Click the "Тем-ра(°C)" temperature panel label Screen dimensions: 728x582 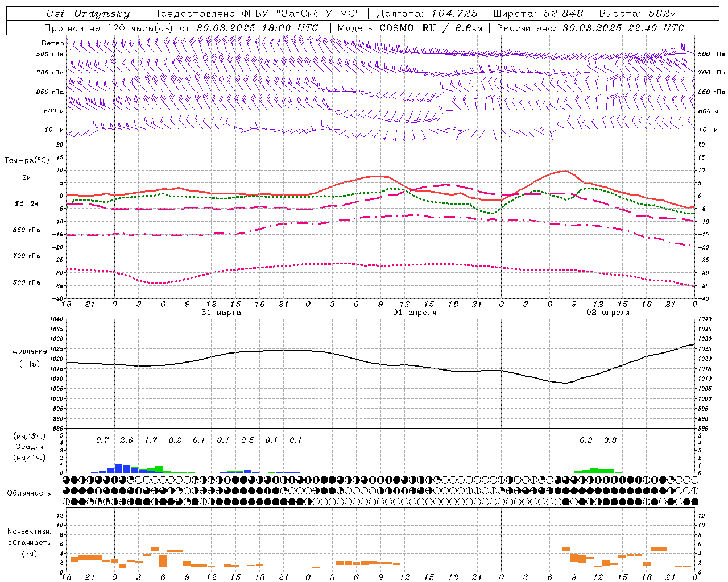point(27,161)
